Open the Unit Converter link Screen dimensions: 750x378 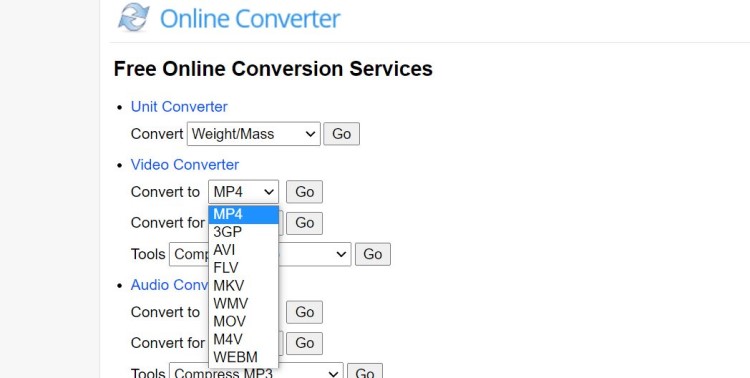tap(179, 107)
